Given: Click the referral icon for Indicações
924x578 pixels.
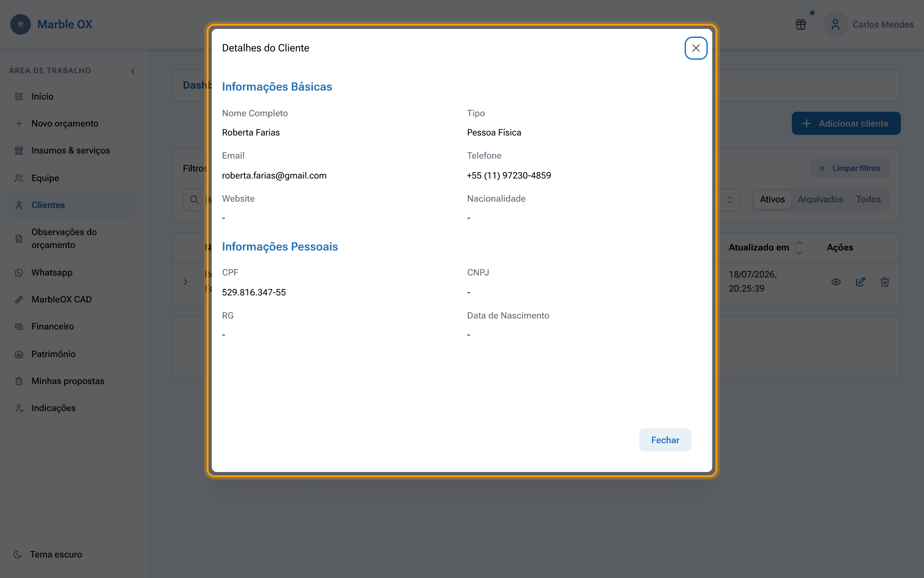Looking at the screenshot, I should [19, 408].
